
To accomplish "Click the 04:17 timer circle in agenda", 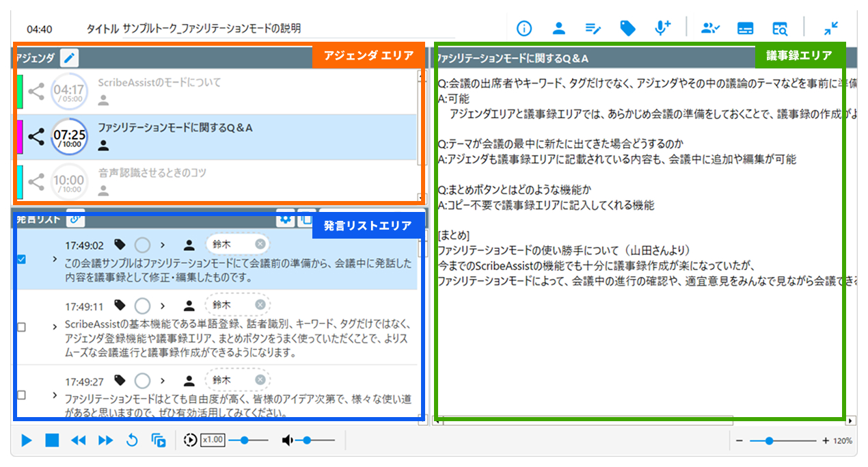I will pos(69,91).
